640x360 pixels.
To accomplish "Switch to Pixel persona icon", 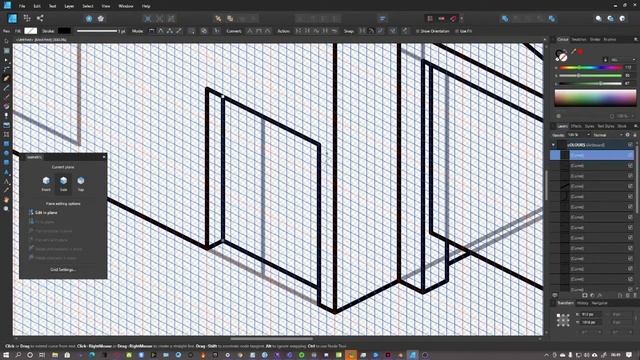I will click(x=27, y=18).
